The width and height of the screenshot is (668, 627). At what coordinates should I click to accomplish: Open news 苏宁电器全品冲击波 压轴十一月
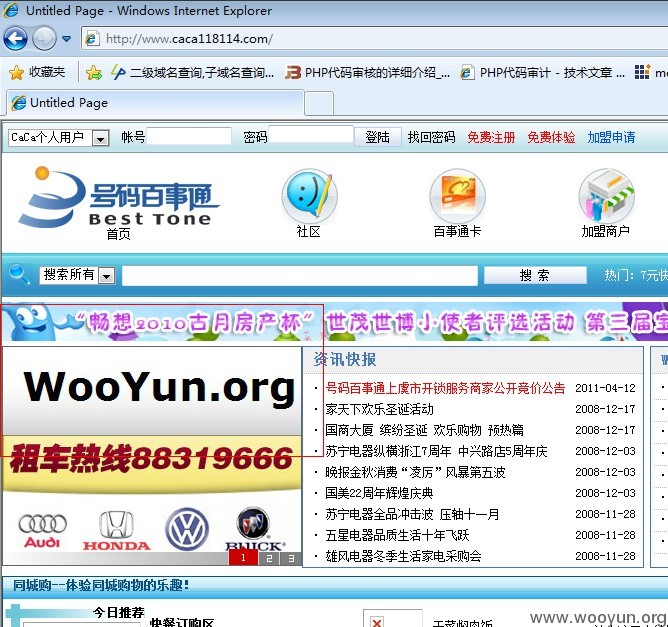point(412,514)
